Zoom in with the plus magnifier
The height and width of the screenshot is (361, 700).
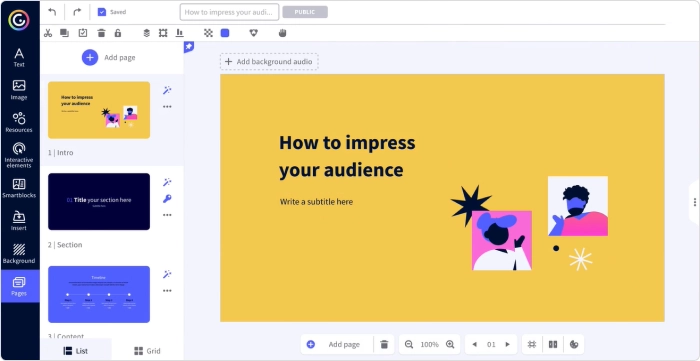[x=450, y=344]
